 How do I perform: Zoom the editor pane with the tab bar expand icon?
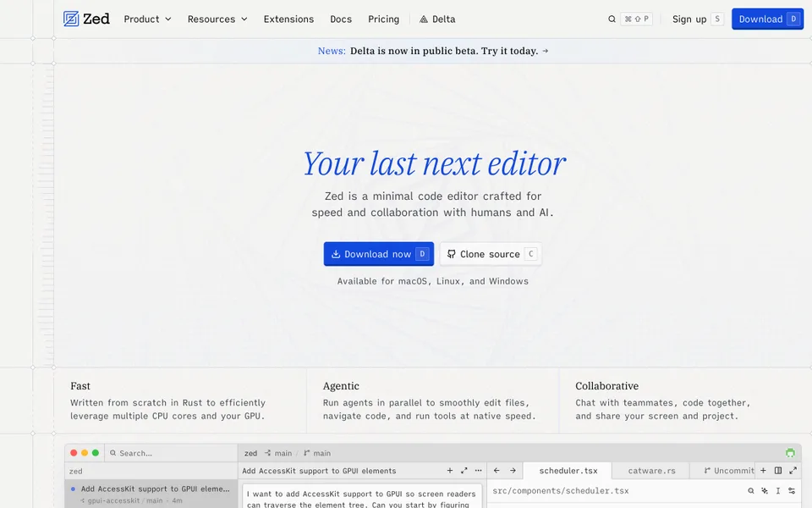[793, 471]
